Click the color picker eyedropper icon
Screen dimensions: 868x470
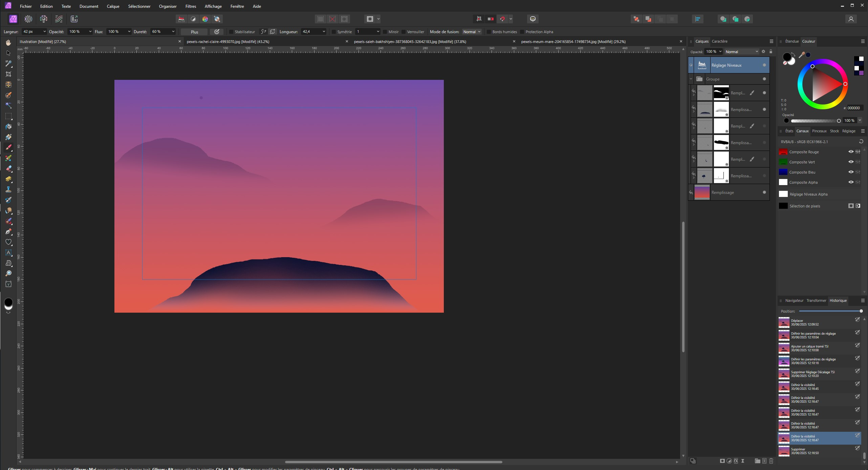click(x=801, y=55)
